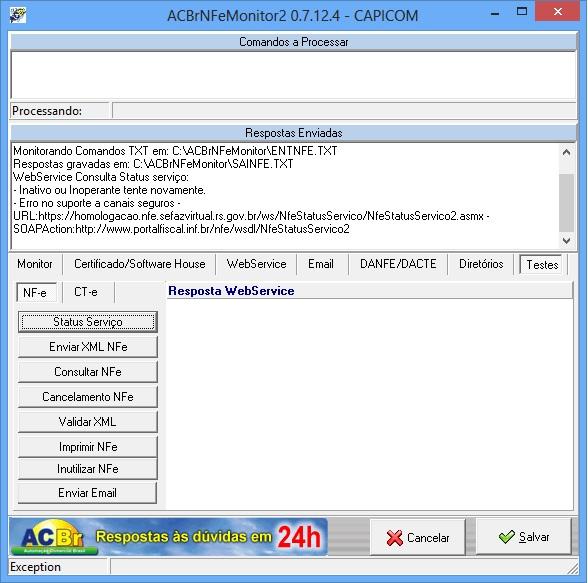Select the Email tab
This screenshot has height=583, width=588.
coord(321,264)
